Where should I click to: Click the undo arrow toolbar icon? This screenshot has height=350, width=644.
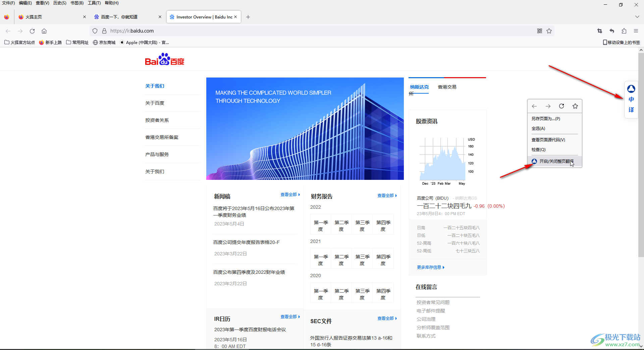(x=612, y=31)
